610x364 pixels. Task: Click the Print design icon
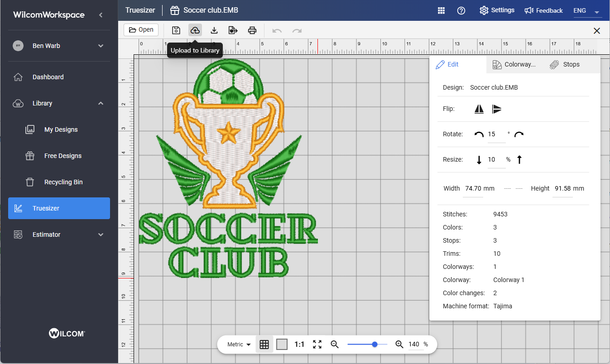pyautogui.click(x=252, y=30)
